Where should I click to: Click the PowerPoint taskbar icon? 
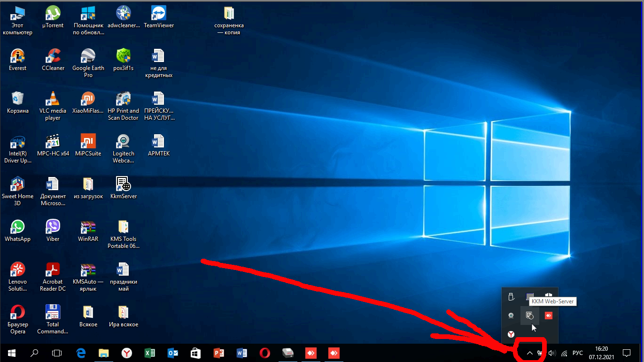click(219, 353)
